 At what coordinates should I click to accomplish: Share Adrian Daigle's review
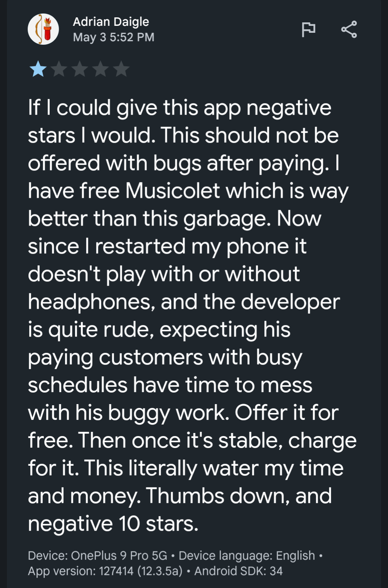coord(349,29)
